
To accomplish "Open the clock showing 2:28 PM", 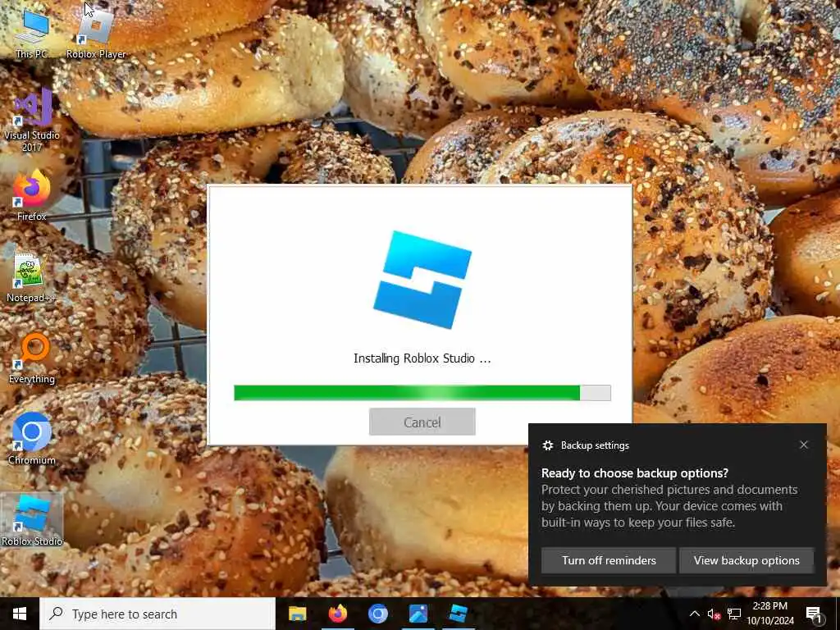I will [x=770, y=614].
